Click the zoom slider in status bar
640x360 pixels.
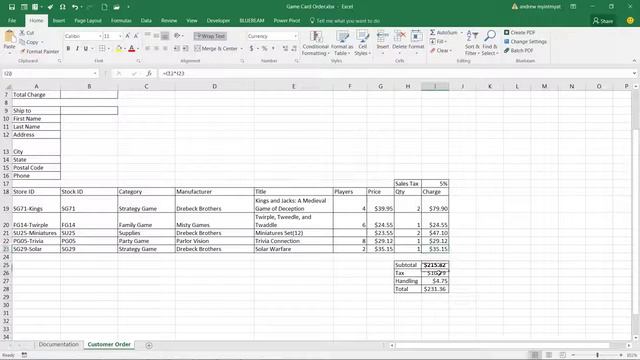[x=597, y=355]
